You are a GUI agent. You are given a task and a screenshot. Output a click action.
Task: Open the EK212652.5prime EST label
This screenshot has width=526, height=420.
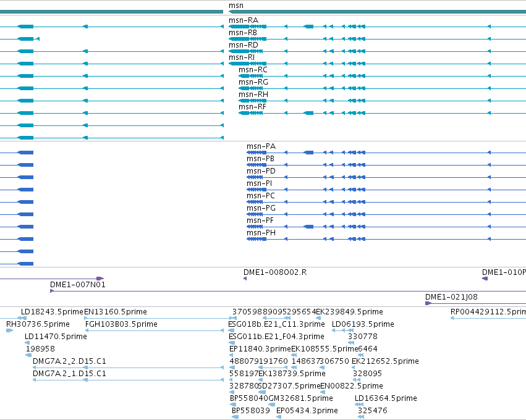(x=385, y=361)
